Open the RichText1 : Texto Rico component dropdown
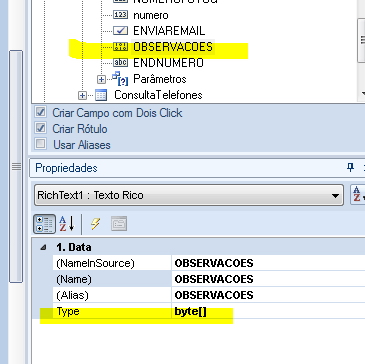Image resolution: width=365 pixels, height=364 pixels. click(x=335, y=196)
